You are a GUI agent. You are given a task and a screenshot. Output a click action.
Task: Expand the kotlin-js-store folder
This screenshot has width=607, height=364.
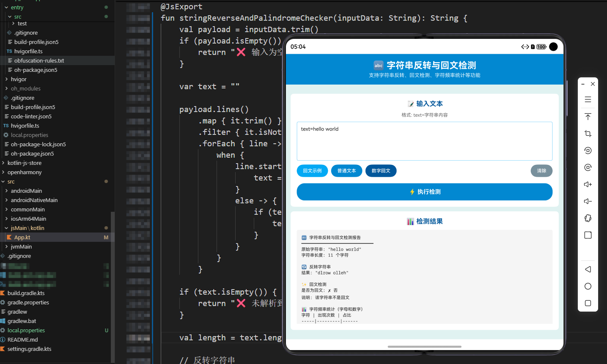tap(3, 163)
